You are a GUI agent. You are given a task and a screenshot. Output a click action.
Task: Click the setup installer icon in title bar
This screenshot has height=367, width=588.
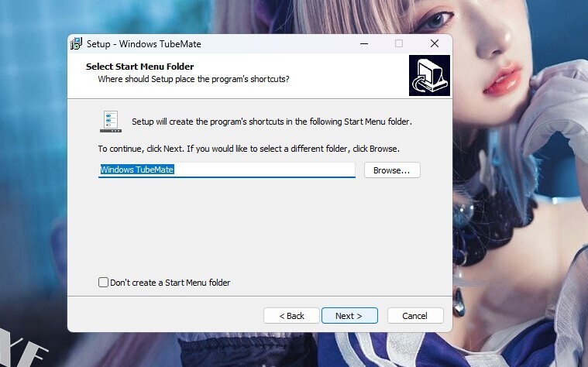point(76,44)
